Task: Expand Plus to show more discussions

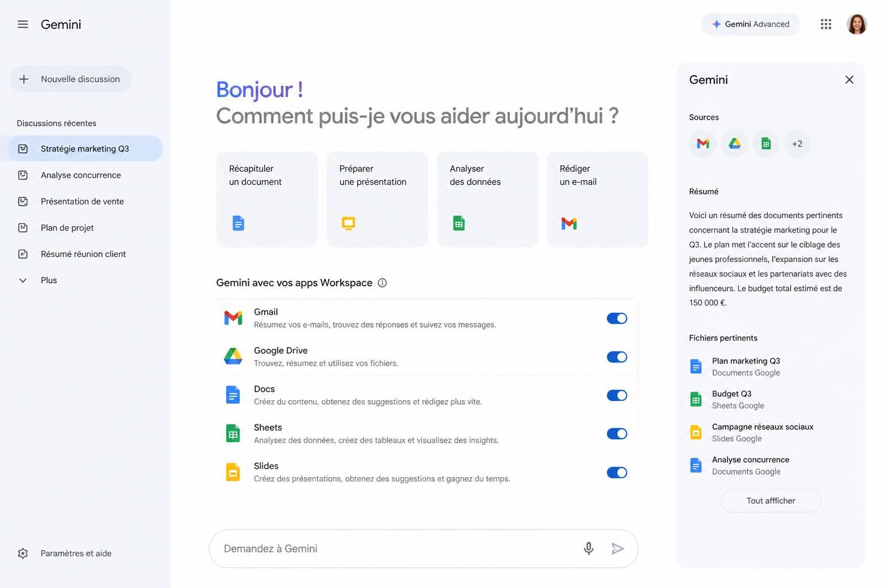Action: point(38,280)
